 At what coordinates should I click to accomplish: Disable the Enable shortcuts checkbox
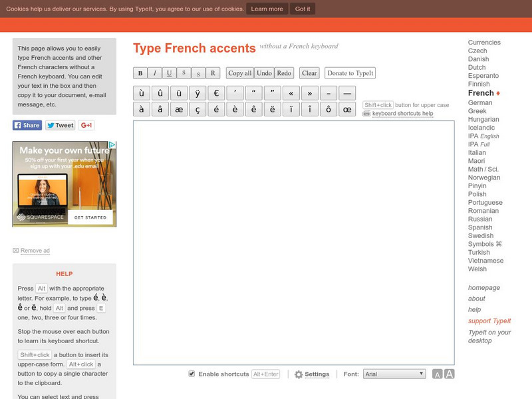point(192,374)
